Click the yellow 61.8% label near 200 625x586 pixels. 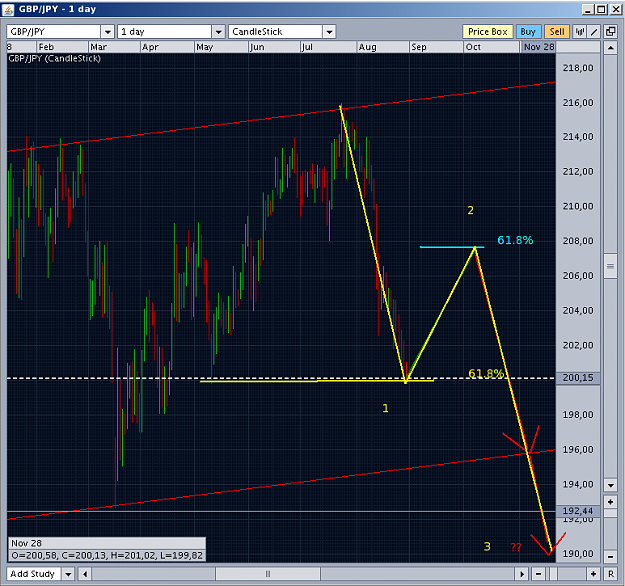486,374
